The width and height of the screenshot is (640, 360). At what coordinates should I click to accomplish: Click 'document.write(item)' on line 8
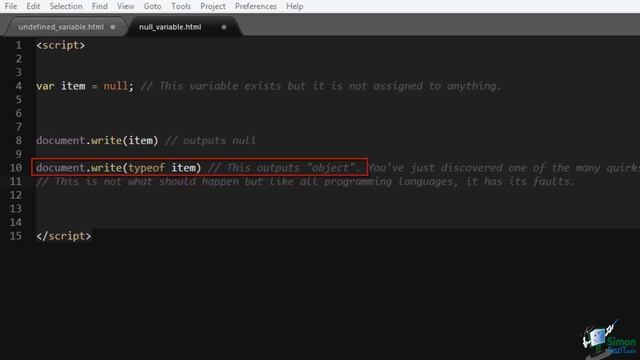tap(97, 140)
